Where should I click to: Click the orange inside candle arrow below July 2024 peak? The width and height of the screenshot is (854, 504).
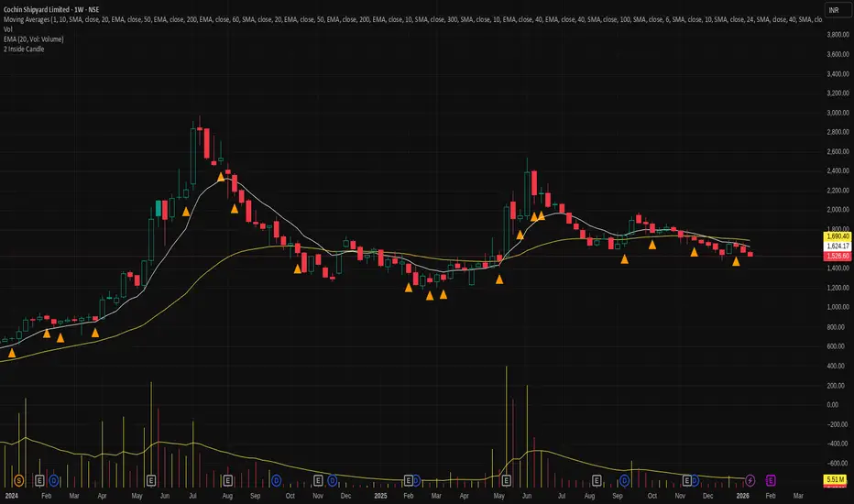point(186,212)
